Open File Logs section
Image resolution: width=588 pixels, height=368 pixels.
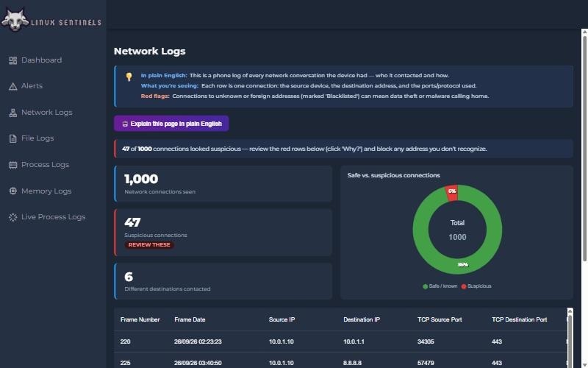tap(37, 138)
